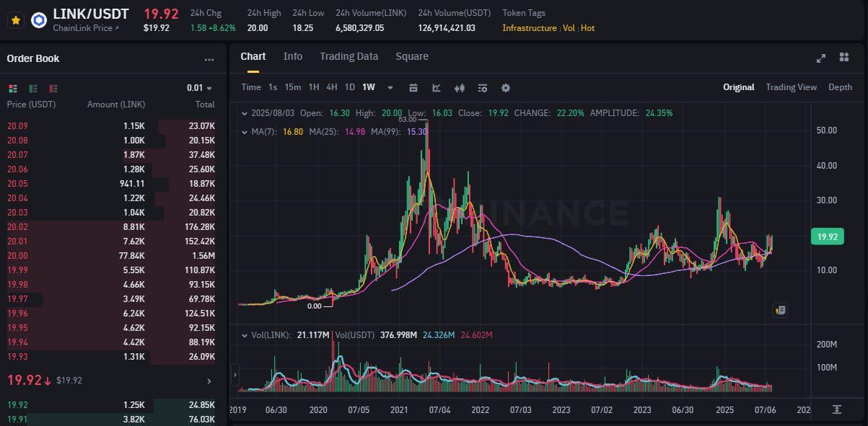This screenshot has width=868, height=426.
Task: Open chart settings gear
Action: (506, 88)
